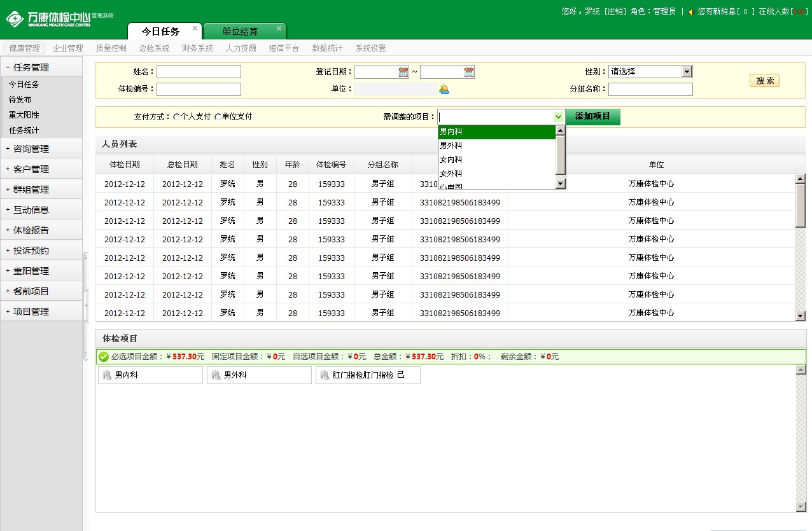Open the 人力资源 menu
This screenshot has height=531, width=812.
pyautogui.click(x=241, y=48)
